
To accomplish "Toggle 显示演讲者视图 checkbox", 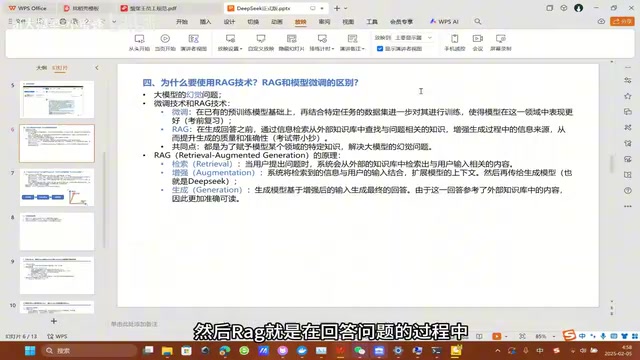I will [380, 49].
